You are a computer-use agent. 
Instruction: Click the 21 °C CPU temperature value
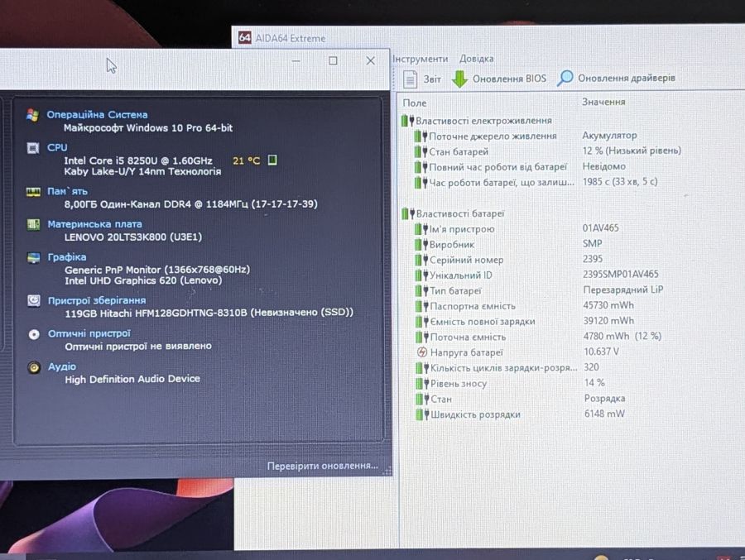coord(246,160)
